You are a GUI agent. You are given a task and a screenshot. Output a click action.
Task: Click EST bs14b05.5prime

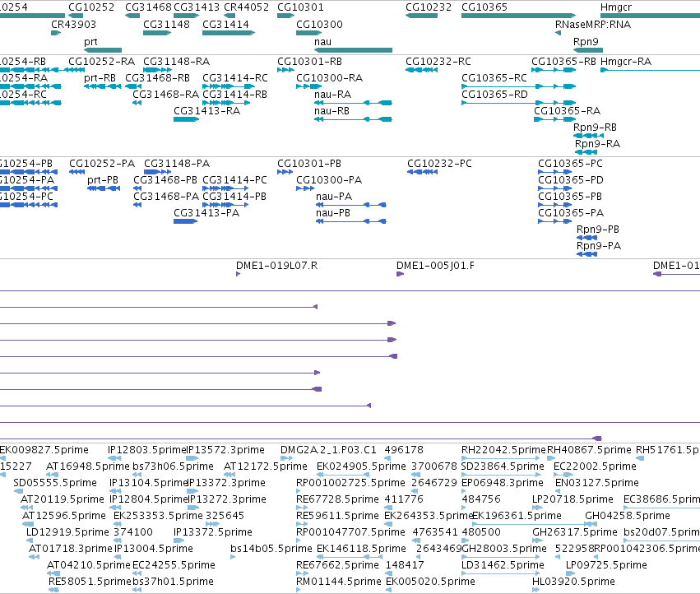233,557
